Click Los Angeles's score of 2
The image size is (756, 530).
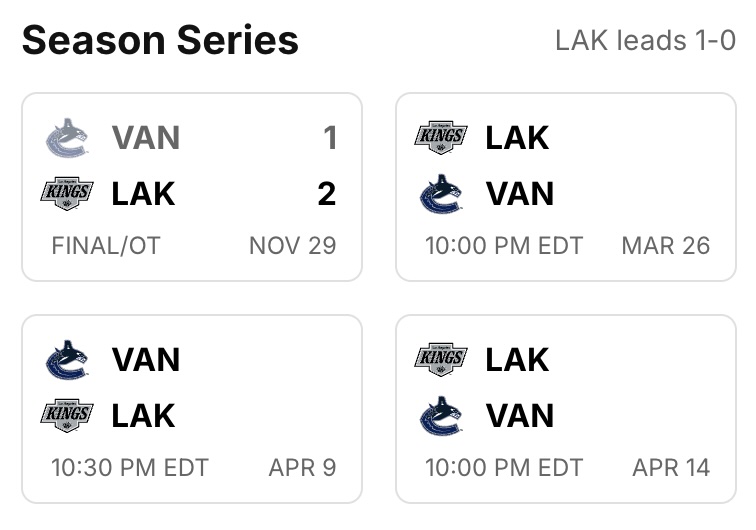327,193
